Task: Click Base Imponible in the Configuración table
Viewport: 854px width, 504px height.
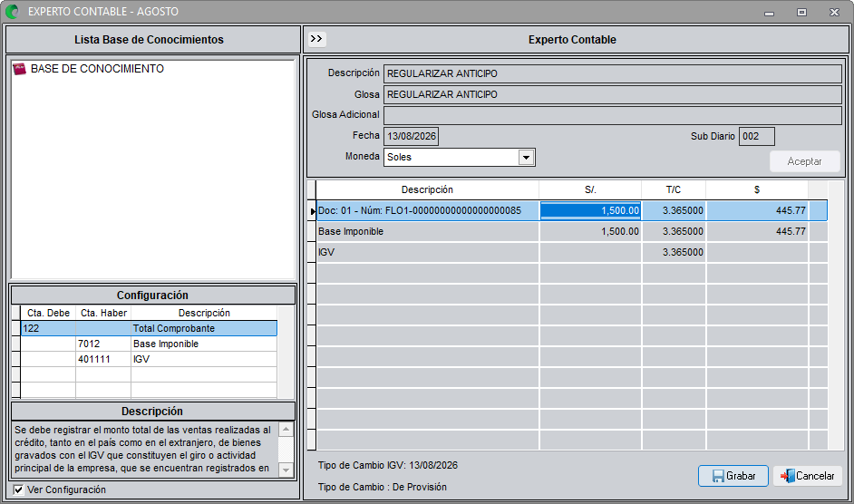Action: (x=204, y=344)
